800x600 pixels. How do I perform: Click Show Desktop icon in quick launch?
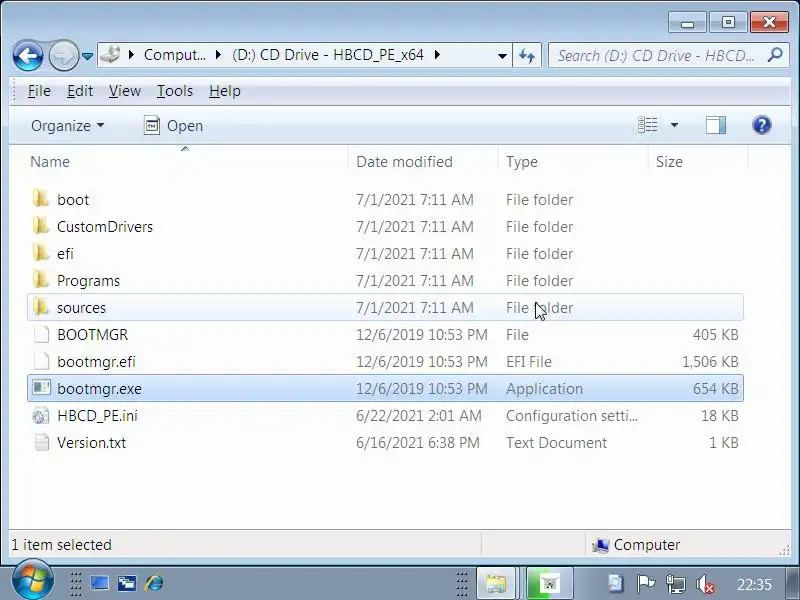(99, 583)
